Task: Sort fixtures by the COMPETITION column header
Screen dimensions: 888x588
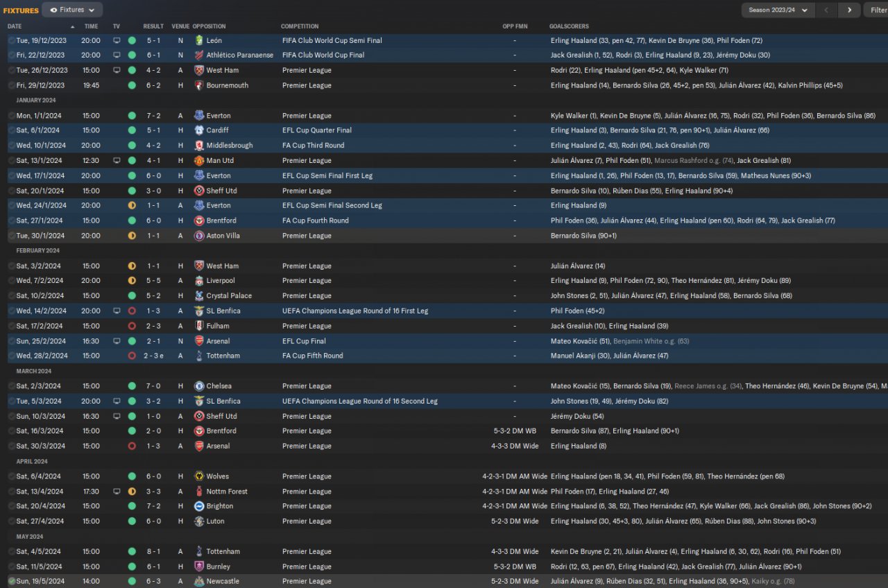Action: 300,26
